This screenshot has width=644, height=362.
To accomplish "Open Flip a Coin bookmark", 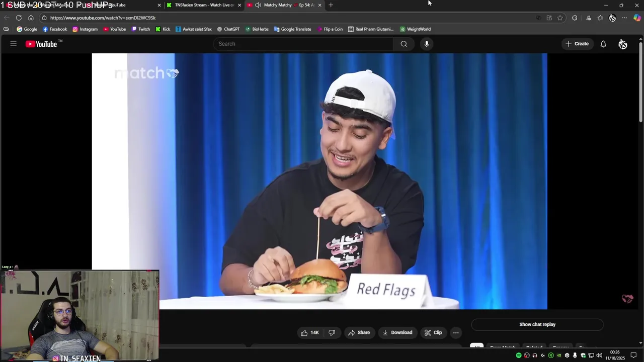I will tap(330, 29).
